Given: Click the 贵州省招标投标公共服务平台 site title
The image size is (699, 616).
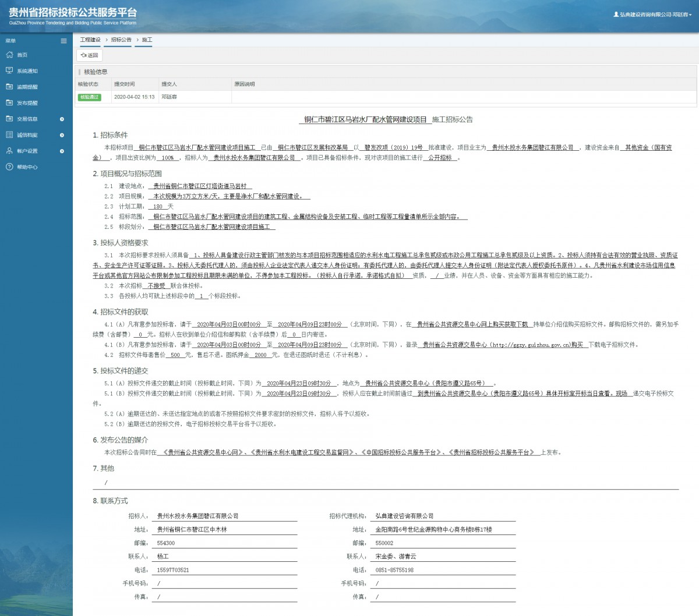Looking at the screenshot, I should click(x=73, y=13).
